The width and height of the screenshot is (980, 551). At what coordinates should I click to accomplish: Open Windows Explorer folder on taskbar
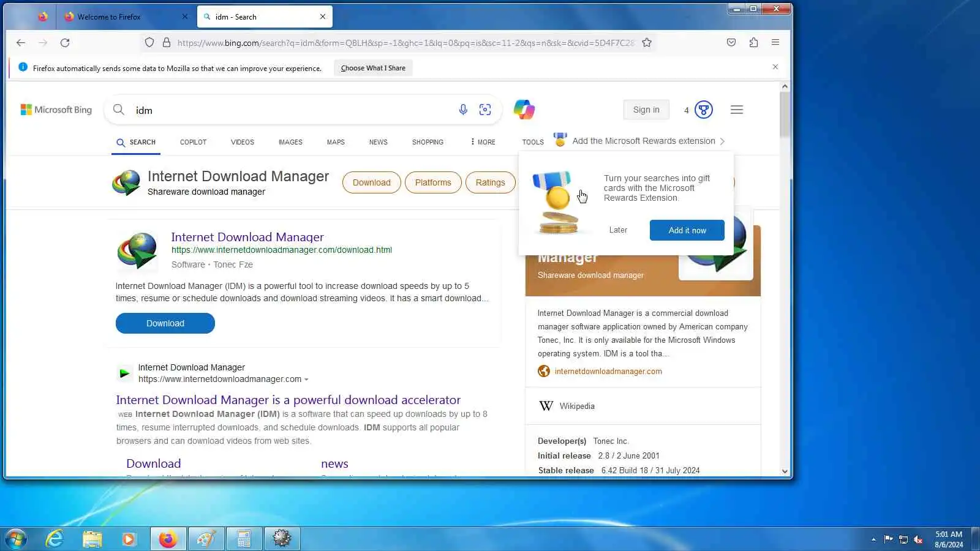coord(92,539)
